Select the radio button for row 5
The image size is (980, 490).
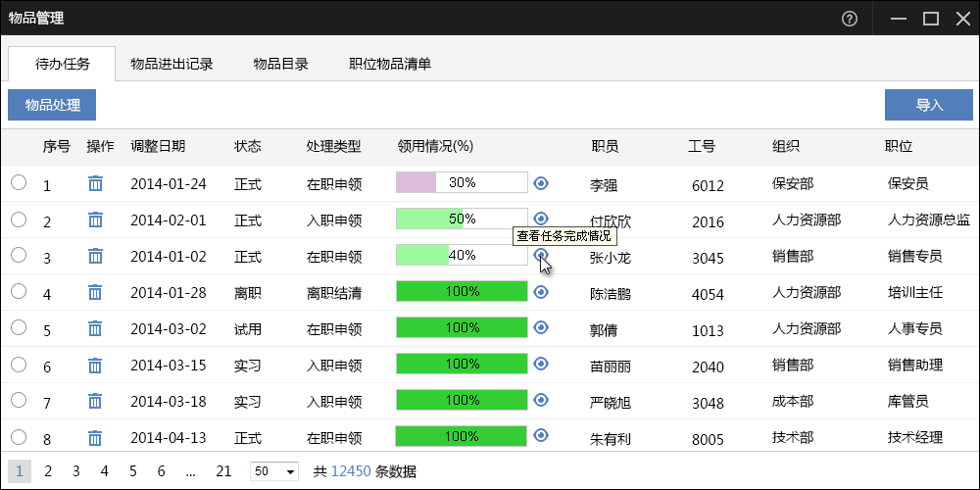19,327
